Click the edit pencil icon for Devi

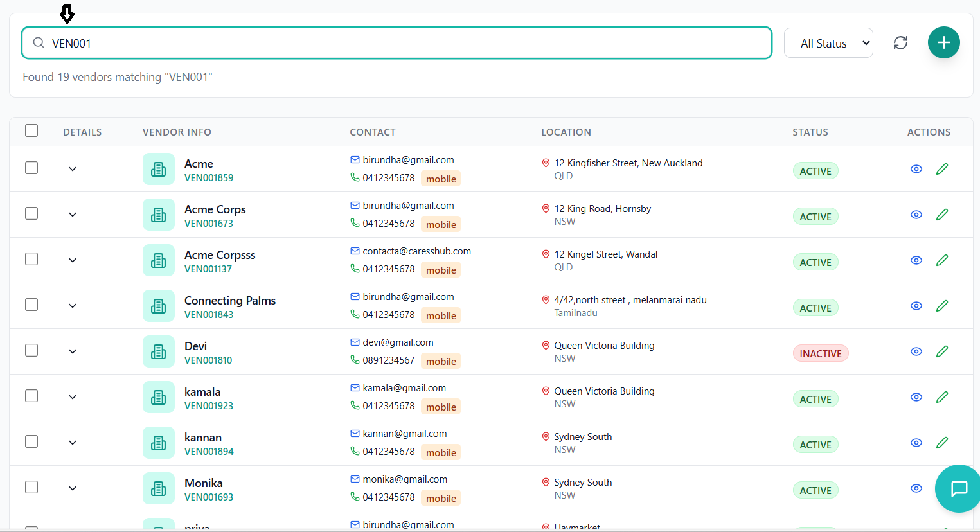(x=942, y=351)
